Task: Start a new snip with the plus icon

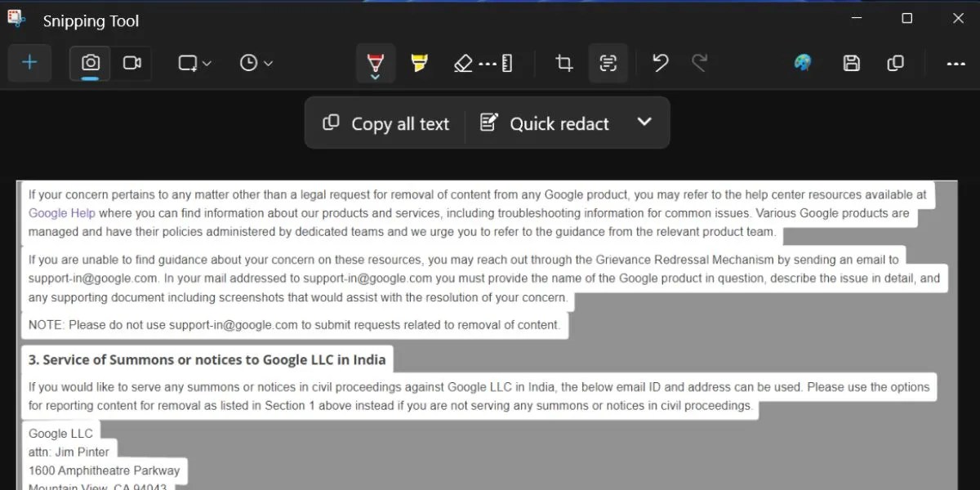Action: pyautogui.click(x=29, y=63)
